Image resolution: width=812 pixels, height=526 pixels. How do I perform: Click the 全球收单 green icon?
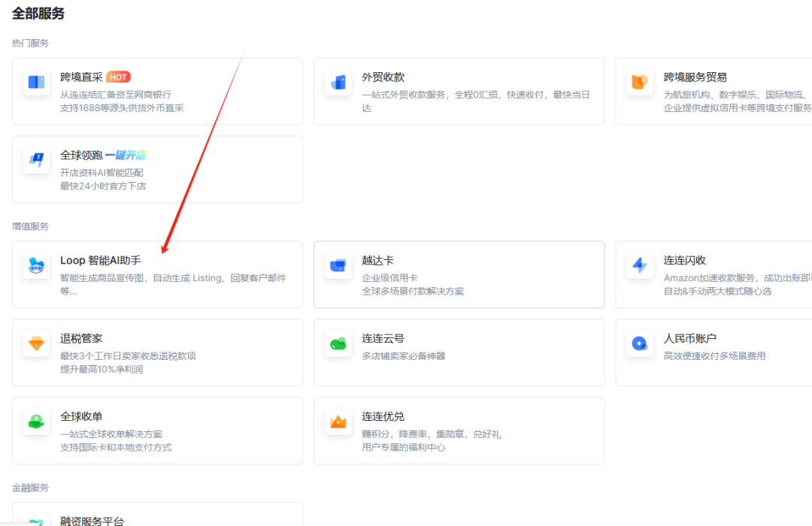(x=36, y=422)
